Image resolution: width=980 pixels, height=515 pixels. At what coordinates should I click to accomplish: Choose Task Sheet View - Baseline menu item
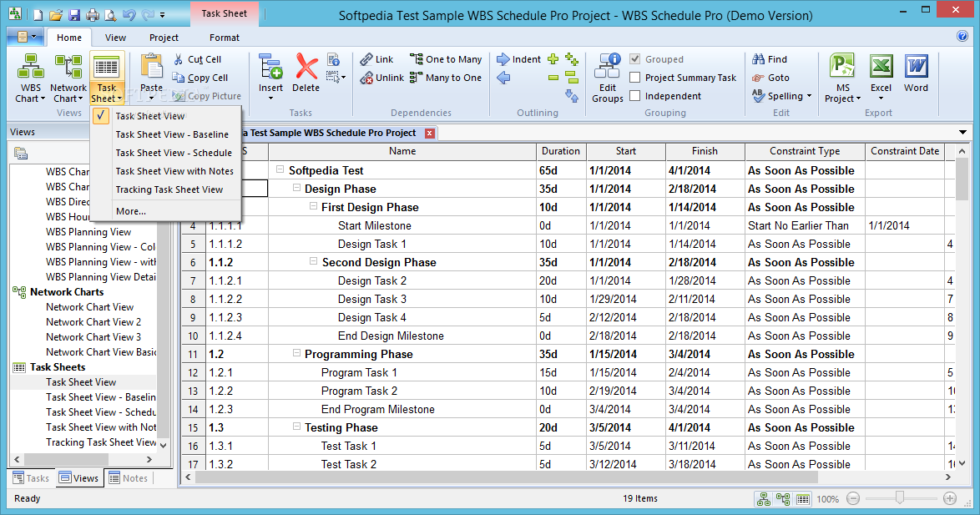coord(166,134)
